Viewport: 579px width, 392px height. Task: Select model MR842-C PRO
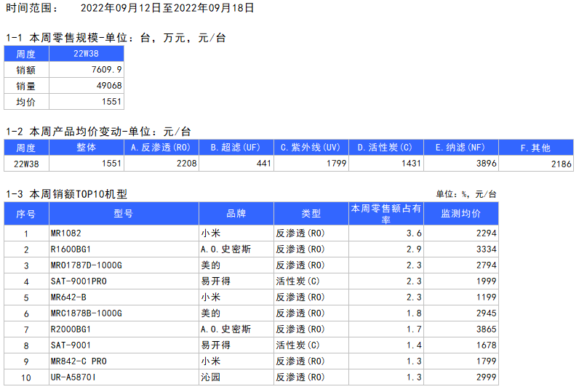point(79,361)
